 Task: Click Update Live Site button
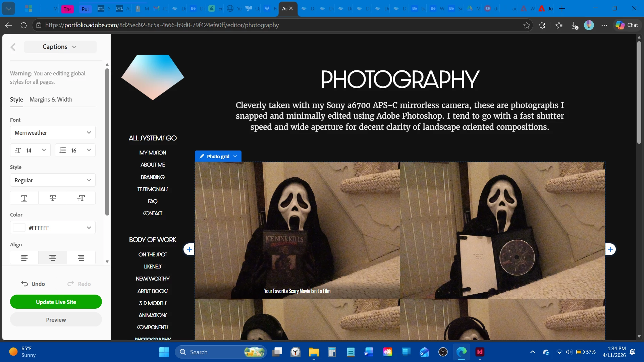(56, 302)
